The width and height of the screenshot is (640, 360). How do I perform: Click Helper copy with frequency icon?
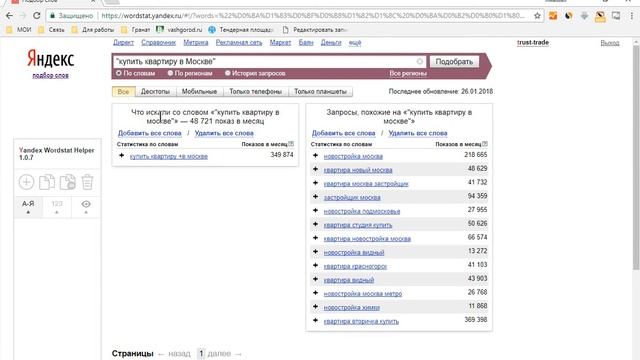[x=67, y=182]
